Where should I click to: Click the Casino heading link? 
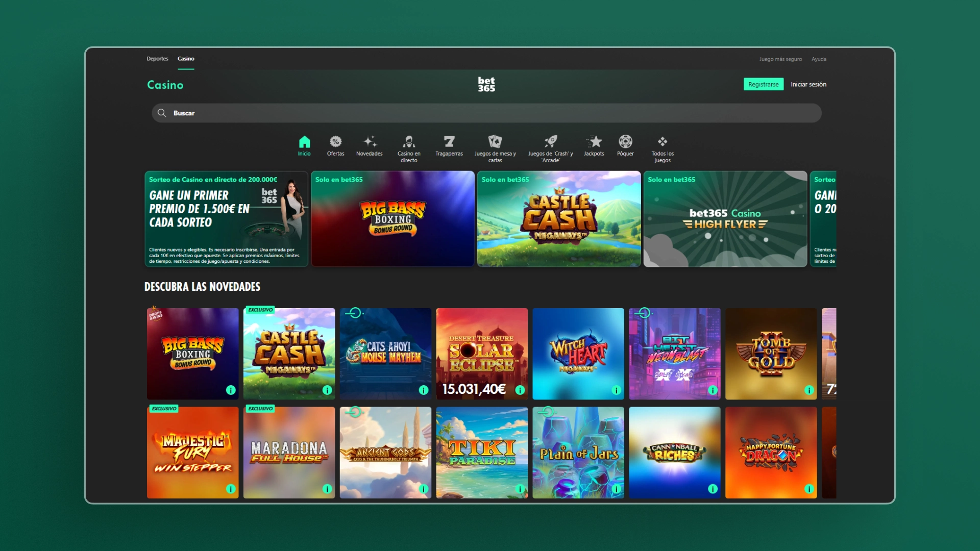tap(165, 85)
